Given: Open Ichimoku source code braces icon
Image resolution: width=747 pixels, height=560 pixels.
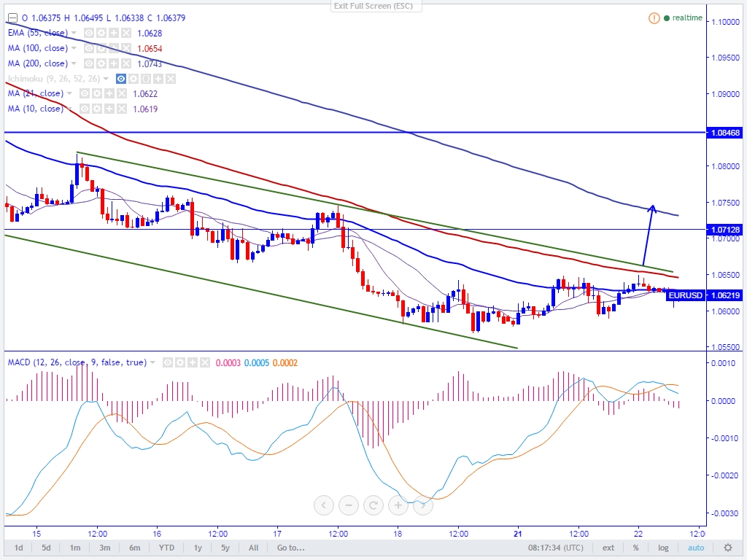Looking at the screenshot, I should pyautogui.click(x=146, y=79).
